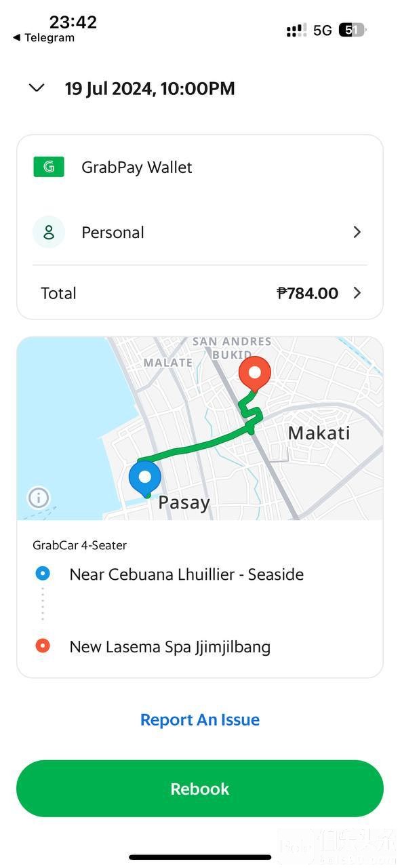Collapse trip details using the down chevron

(x=37, y=88)
